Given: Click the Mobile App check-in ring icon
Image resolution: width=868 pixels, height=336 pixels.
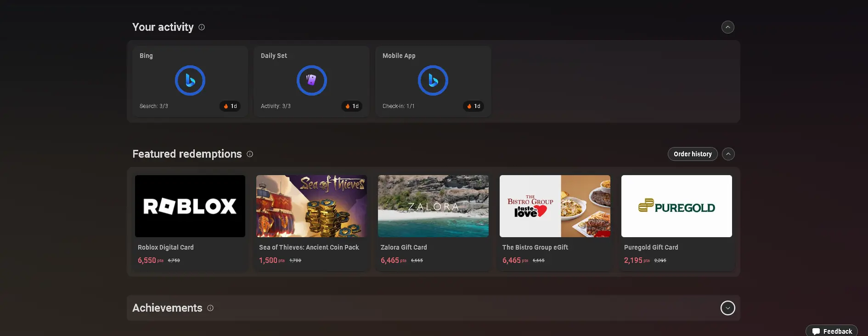Looking at the screenshot, I should pos(433,80).
